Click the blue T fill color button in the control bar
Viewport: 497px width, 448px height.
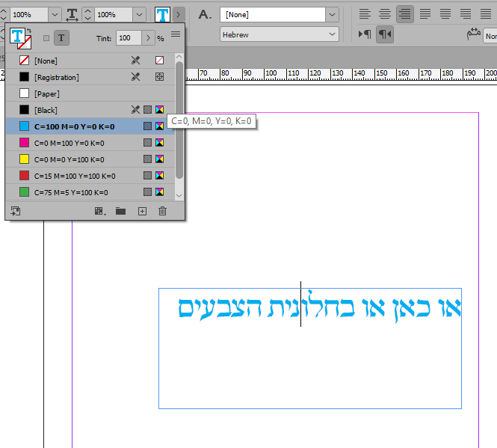click(x=162, y=15)
